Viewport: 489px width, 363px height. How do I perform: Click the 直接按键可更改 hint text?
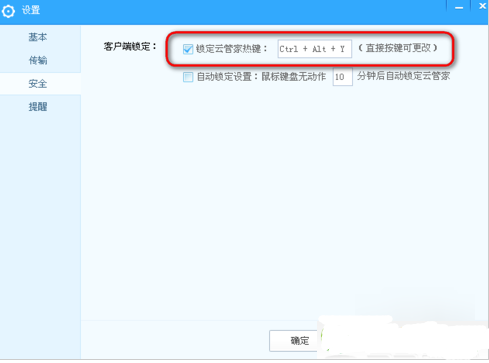click(x=398, y=48)
